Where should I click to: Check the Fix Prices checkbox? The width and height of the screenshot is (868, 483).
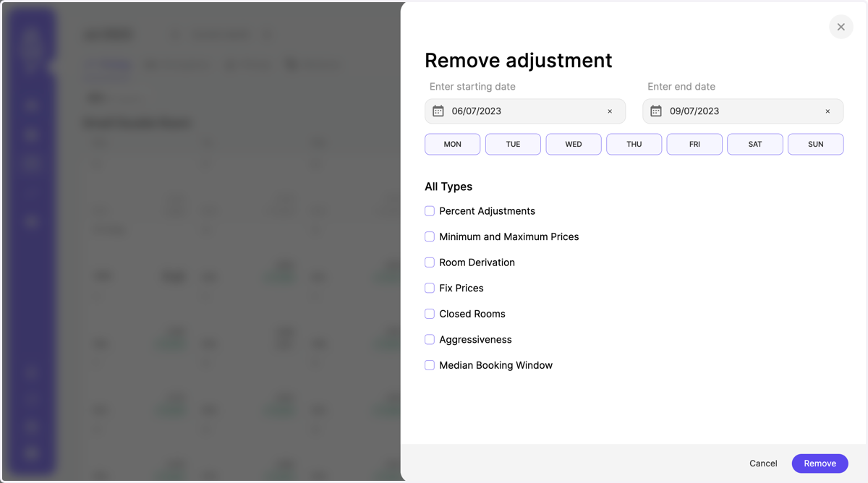tap(430, 288)
